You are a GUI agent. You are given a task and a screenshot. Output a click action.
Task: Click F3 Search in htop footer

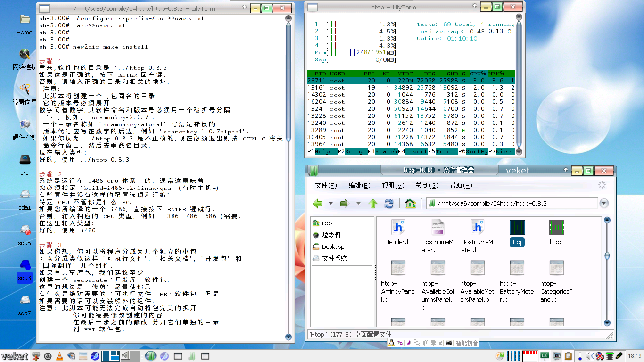click(382, 151)
